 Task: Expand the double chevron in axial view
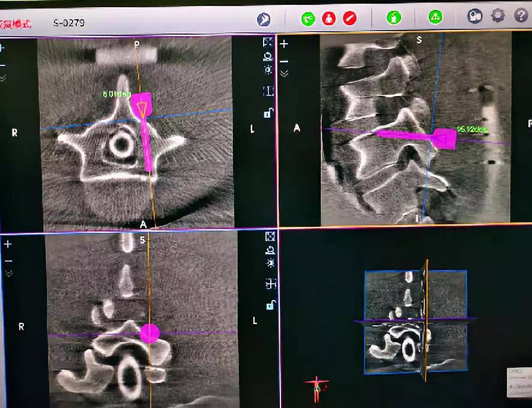[x=2, y=78]
